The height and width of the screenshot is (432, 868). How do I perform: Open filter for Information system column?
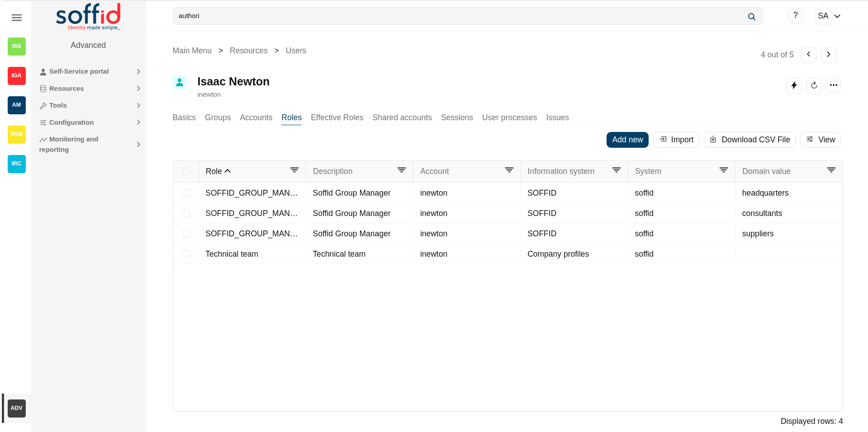(617, 170)
